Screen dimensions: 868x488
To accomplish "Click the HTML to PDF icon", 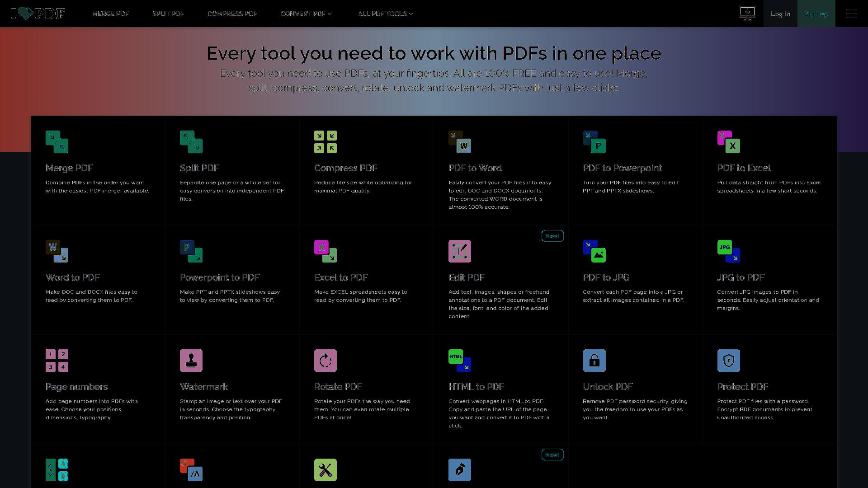I will pyautogui.click(x=460, y=361).
